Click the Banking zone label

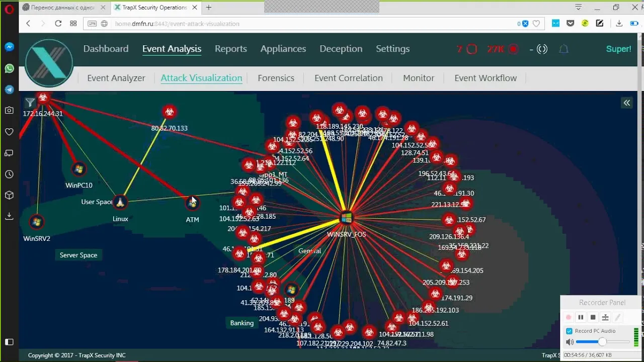pos(242,323)
